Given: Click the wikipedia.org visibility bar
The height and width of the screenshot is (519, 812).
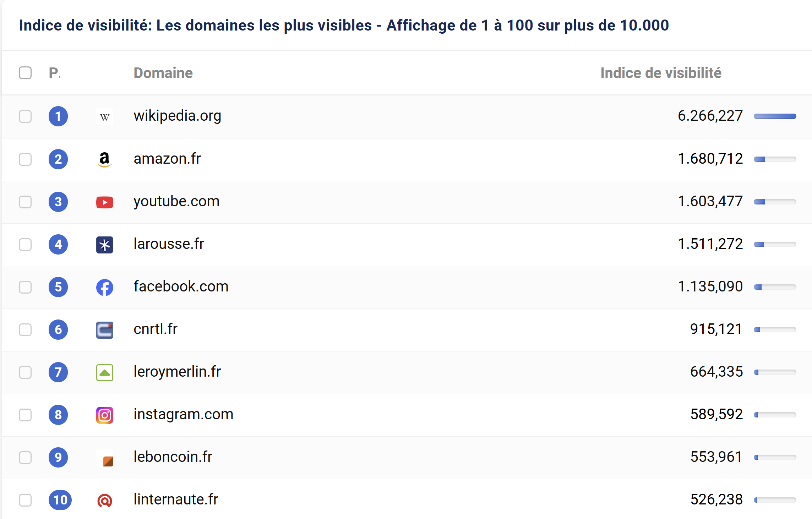Looking at the screenshot, I should tap(775, 116).
